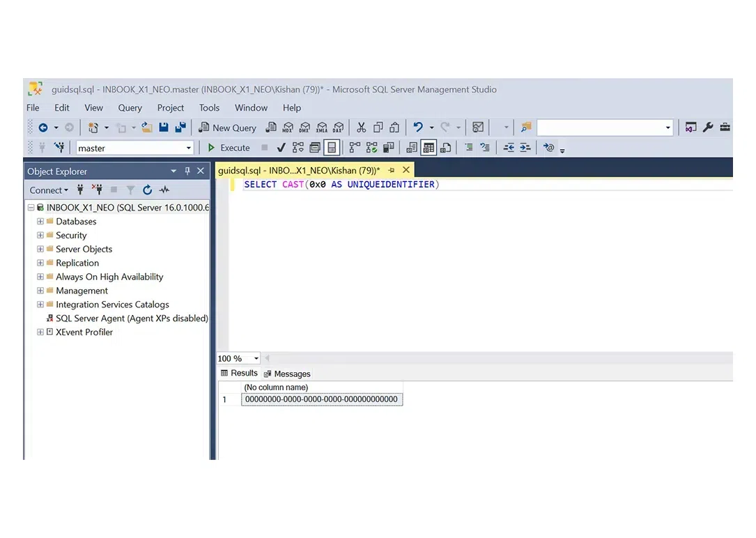This screenshot has height=538, width=756.
Task: Create a DMX query from toolbar
Action: tap(304, 128)
